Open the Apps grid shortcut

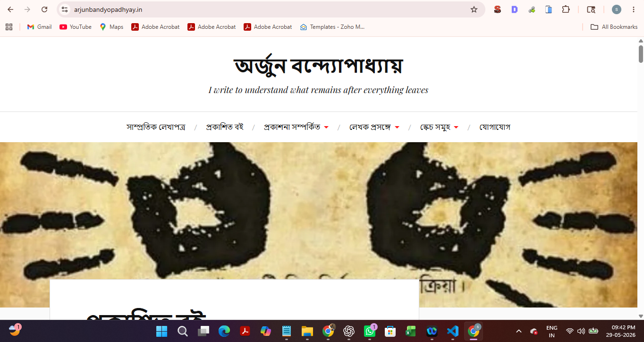[x=9, y=27]
